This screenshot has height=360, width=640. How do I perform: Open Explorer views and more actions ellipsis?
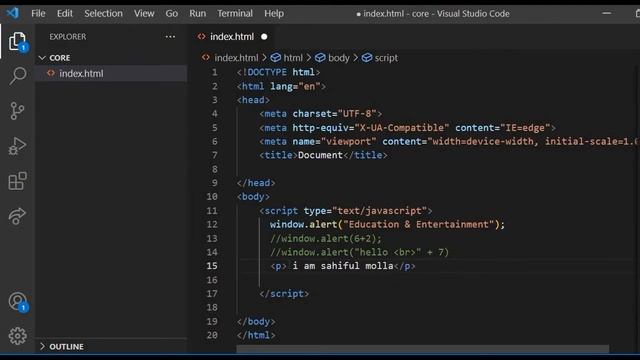click(170, 37)
